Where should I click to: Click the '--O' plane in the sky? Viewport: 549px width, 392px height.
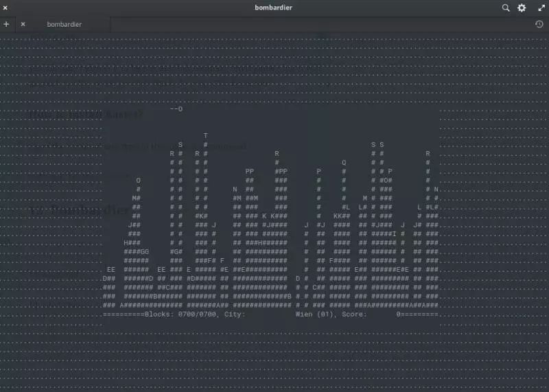tap(176, 109)
